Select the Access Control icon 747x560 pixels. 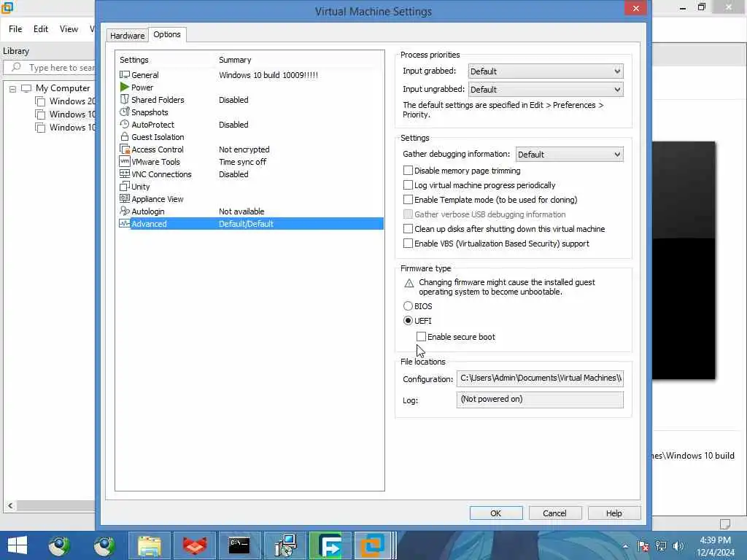tap(124, 149)
